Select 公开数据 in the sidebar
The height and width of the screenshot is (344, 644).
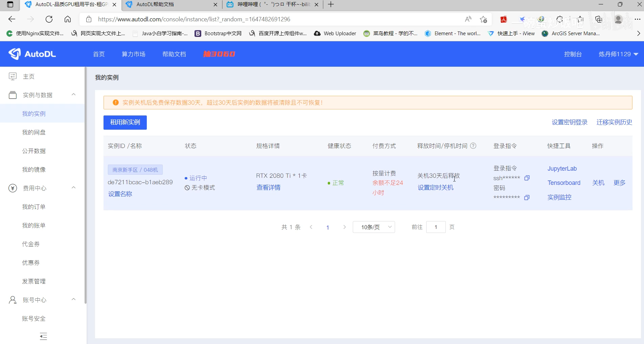pyautogui.click(x=42, y=151)
